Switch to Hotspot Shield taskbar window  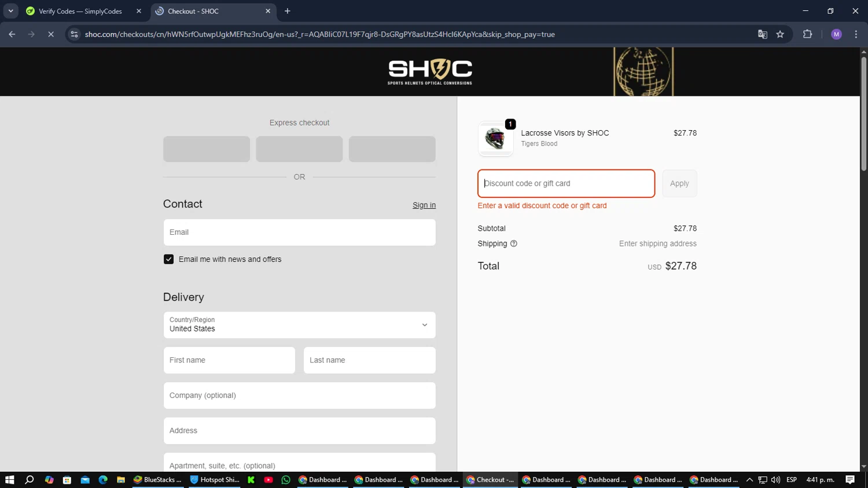point(214,480)
